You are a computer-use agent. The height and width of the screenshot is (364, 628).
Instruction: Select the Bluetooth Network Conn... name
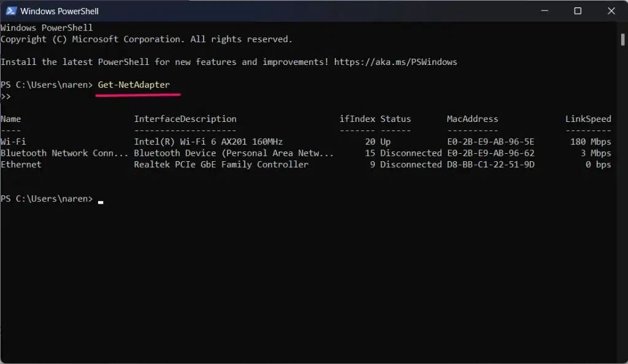coord(64,153)
